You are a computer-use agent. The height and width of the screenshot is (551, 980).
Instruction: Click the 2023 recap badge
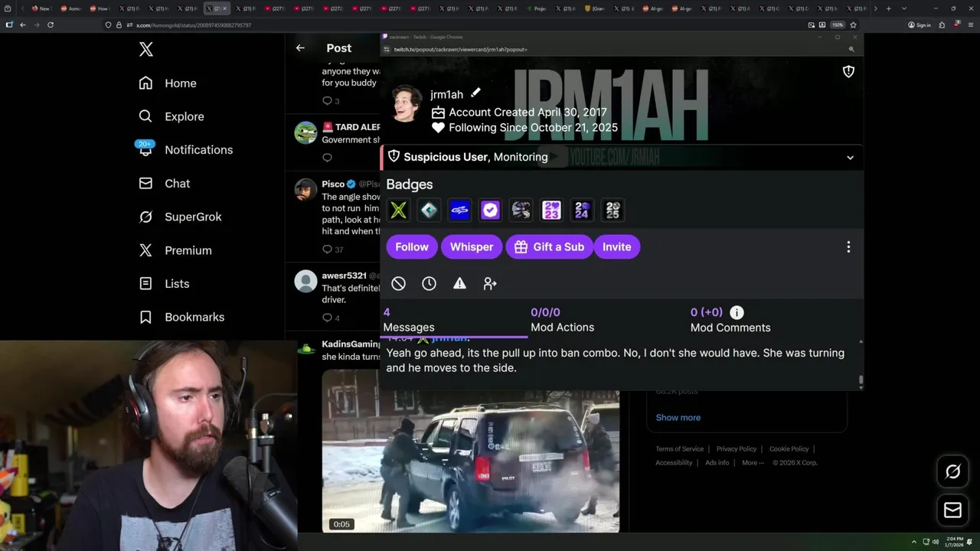(x=551, y=210)
